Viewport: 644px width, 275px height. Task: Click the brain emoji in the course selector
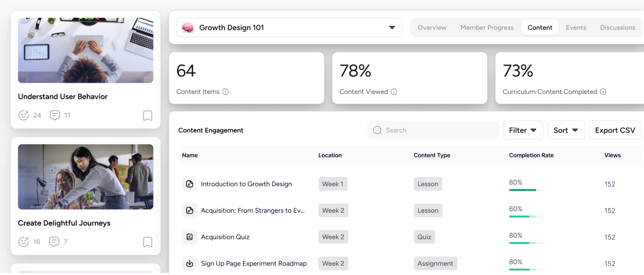pos(188,27)
